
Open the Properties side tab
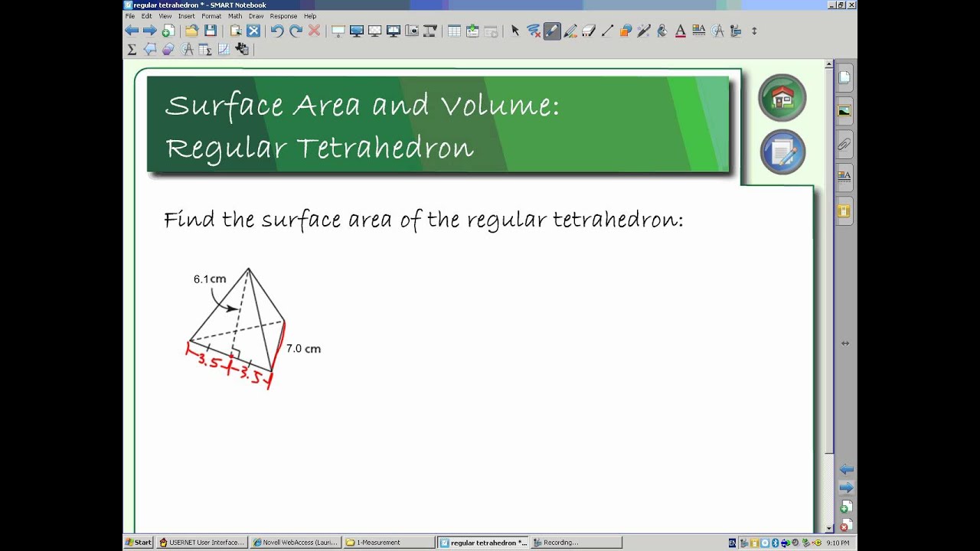pyautogui.click(x=844, y=177)
